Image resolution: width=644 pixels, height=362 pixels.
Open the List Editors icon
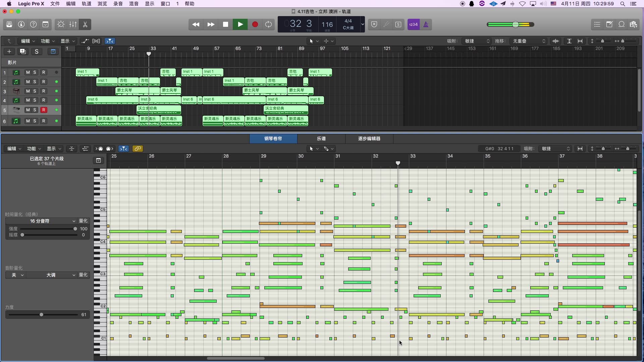[x=597, y=24]
